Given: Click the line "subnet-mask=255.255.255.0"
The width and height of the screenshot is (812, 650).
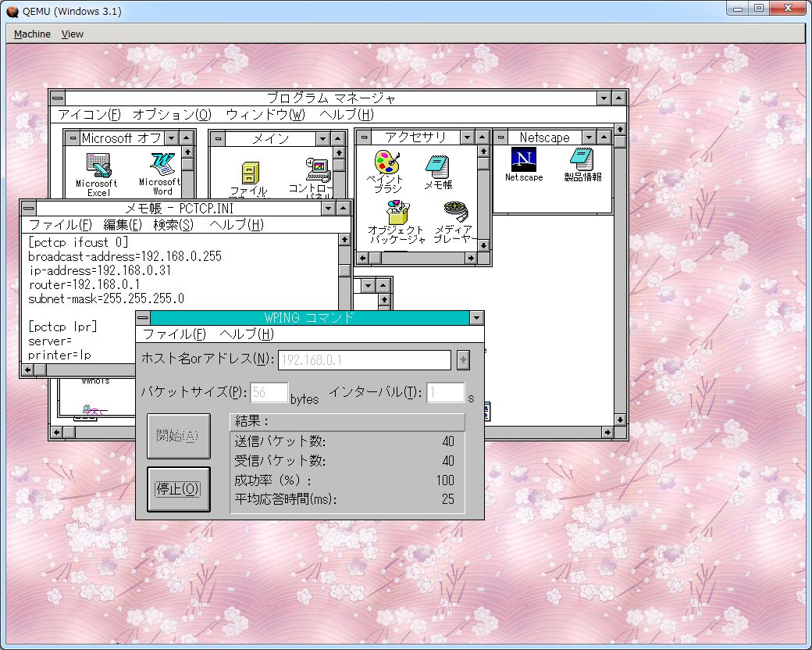Looking at the screenshot, I should pos(106,298).
